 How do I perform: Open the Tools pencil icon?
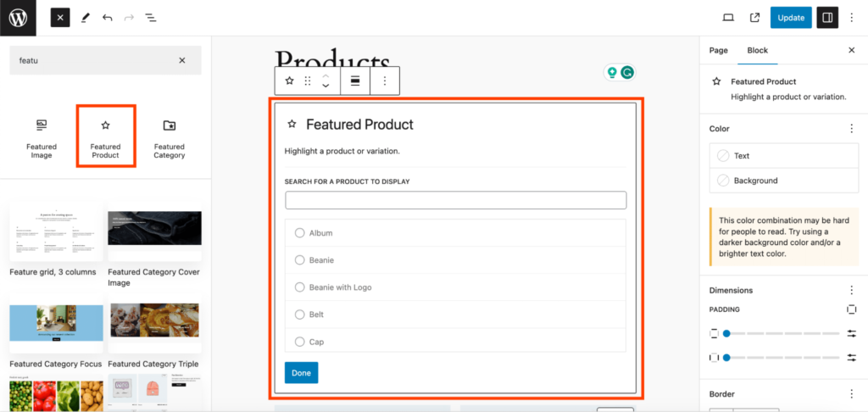(85, 18)
